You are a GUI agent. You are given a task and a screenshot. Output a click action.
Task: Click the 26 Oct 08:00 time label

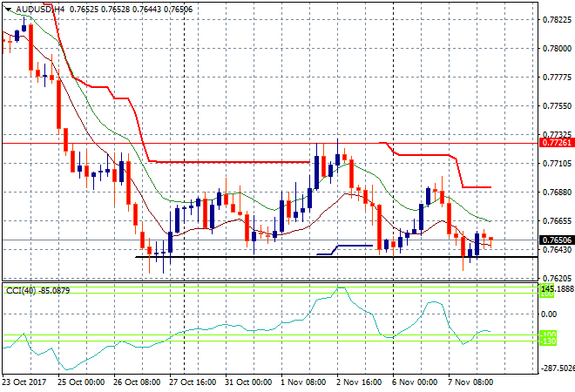(x=137, y=382)
